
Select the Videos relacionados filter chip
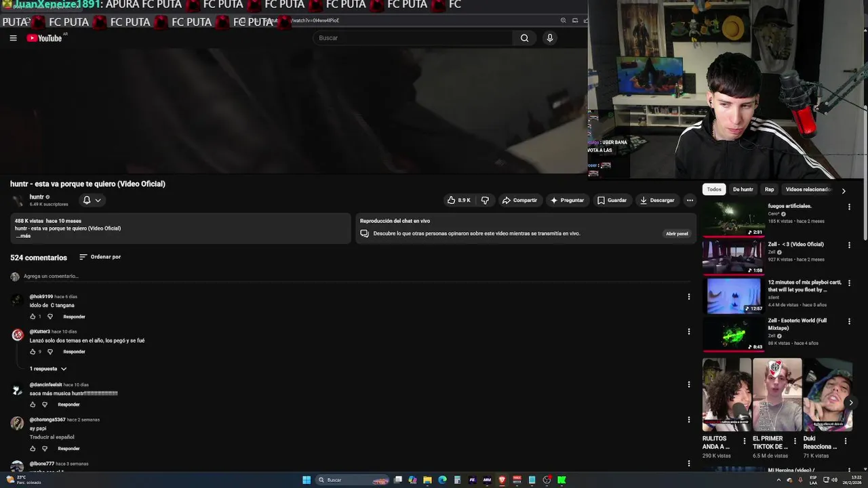coord(808,190)
